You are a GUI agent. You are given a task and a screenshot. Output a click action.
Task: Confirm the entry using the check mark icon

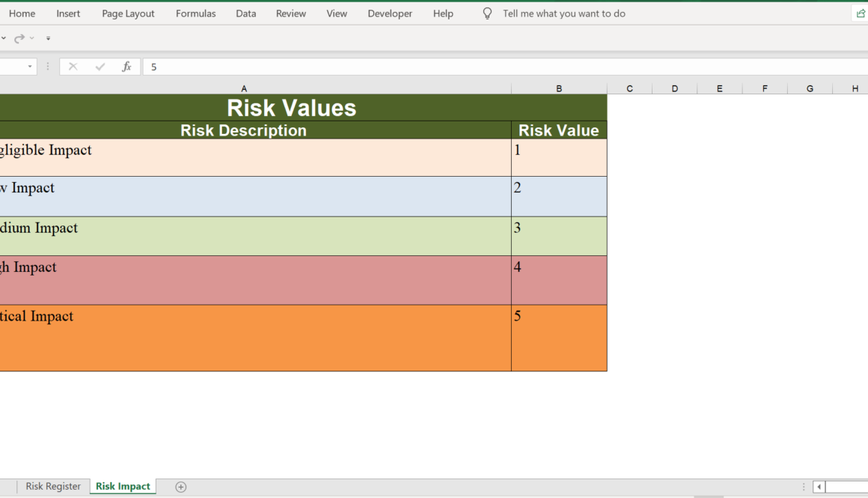(x=100, y=67)
